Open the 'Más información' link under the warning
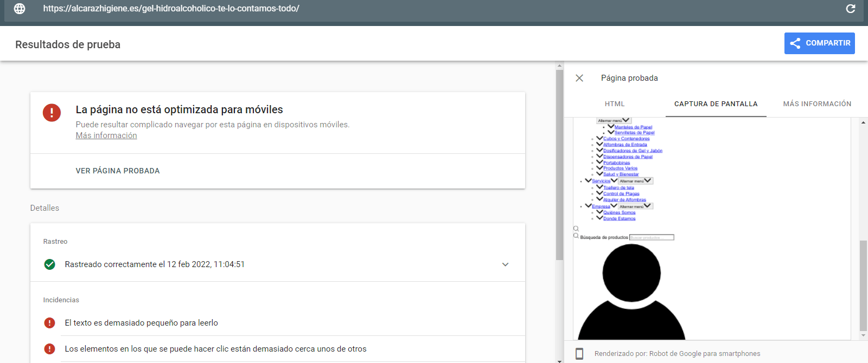The image size is (868, 363). (106, 135)
